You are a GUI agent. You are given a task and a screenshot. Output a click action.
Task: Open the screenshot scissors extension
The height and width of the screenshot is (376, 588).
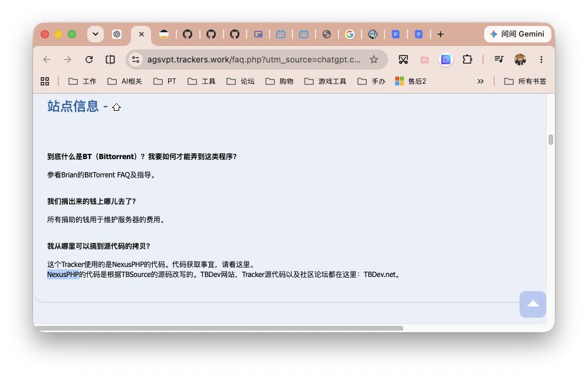coord(403,60)
